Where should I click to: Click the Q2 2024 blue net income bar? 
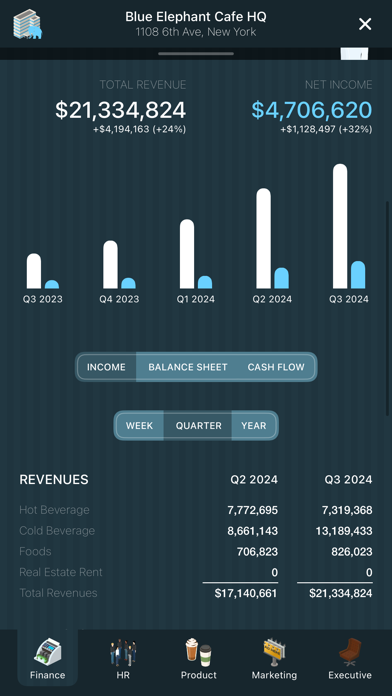[x=281, y=278]
